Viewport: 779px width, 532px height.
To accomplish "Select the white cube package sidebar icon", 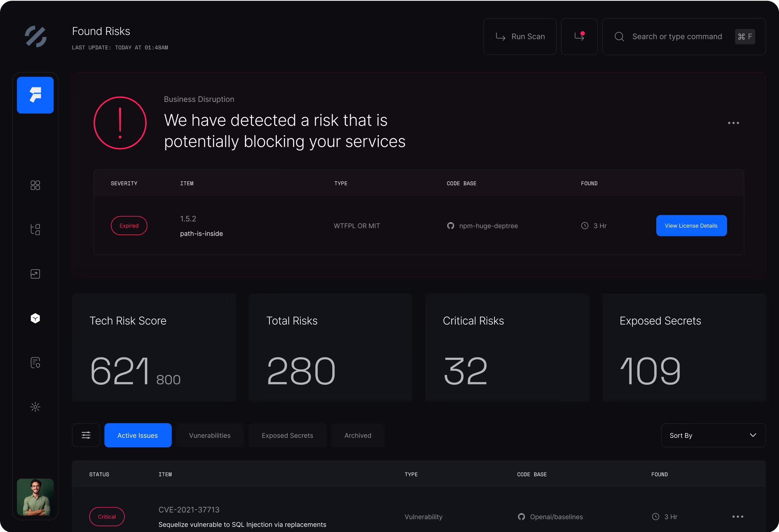I will click(x=35, y=318).
